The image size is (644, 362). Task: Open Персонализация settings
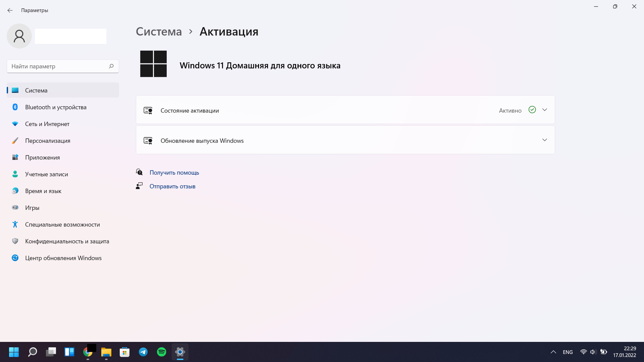pos(63,140)
